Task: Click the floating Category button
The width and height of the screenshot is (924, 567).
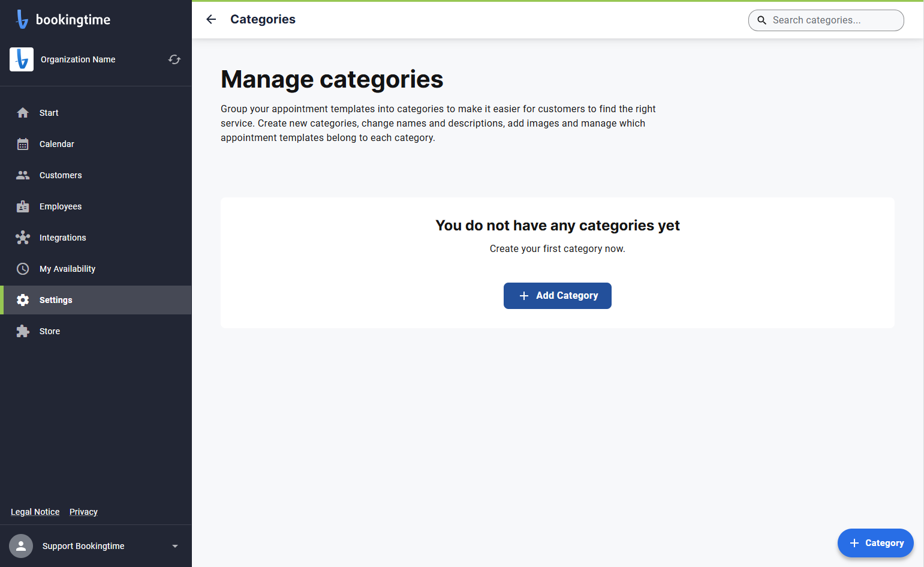Action: point(875,543)
